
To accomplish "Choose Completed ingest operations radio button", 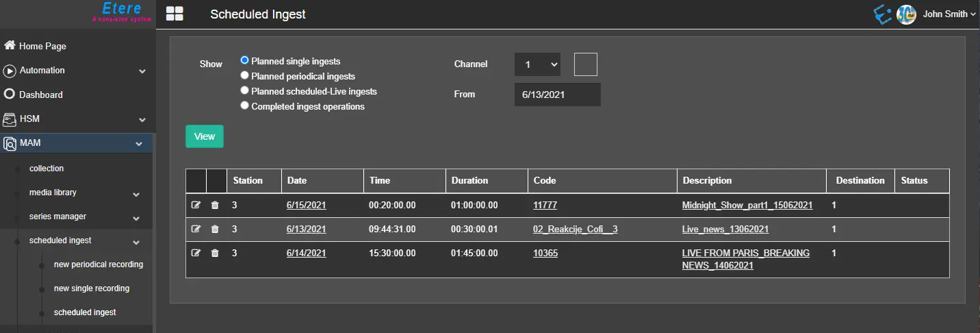I will pos(244,106).
